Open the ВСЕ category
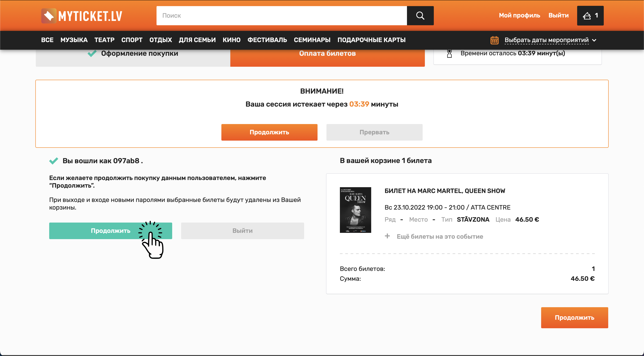This screenshot has width=644, height=356. 47,40
